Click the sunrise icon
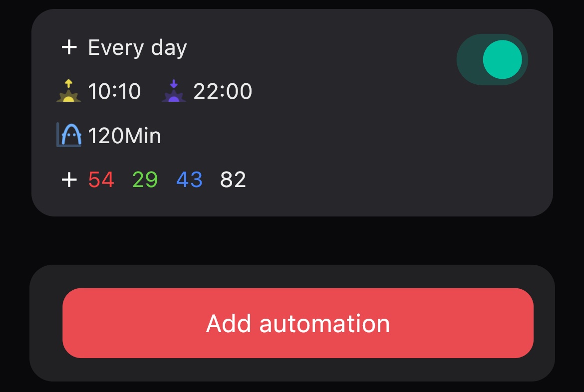Viewport: 584px width, 392px height. point(68,92)
